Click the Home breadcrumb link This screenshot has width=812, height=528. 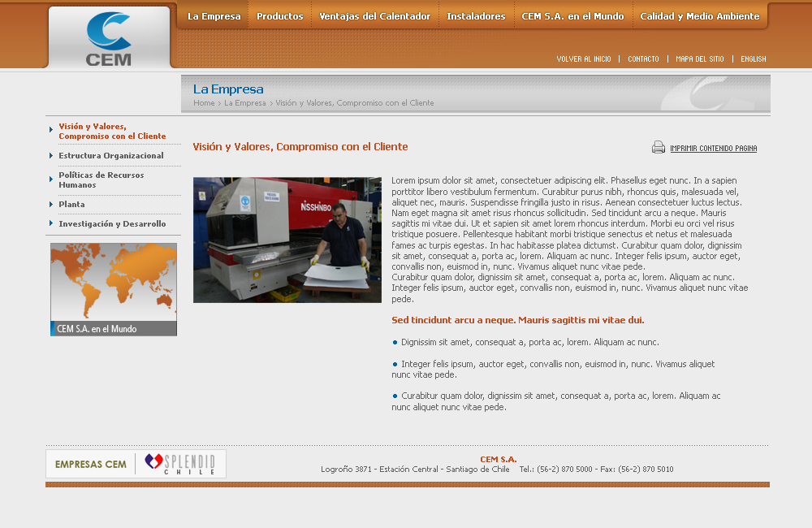click(x=204, y=103)
